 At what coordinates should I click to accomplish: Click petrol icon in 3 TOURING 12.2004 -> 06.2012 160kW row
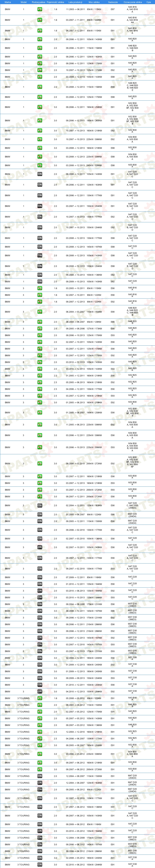click(39, 732)
